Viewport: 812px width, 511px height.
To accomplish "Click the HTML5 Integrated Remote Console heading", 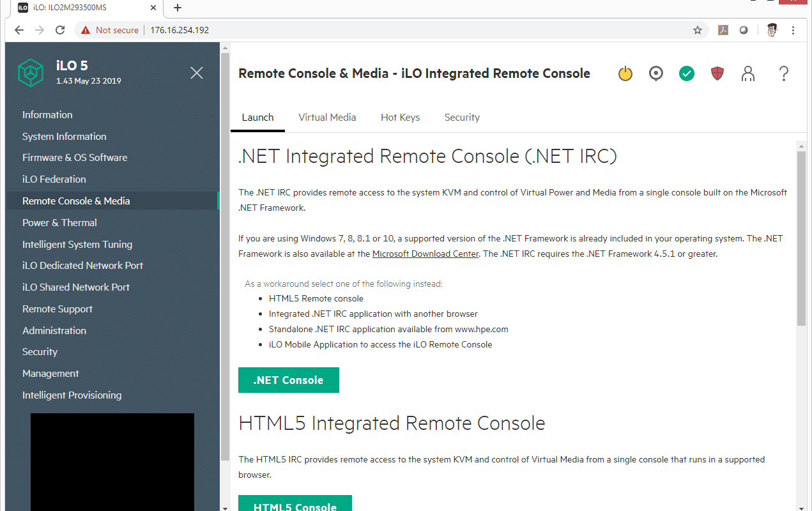I will [392, 423].
